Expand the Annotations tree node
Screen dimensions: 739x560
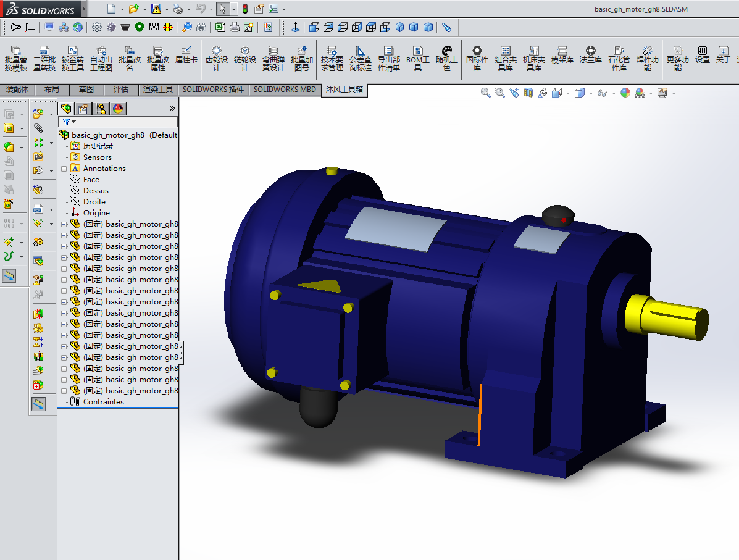coord(64,169)
